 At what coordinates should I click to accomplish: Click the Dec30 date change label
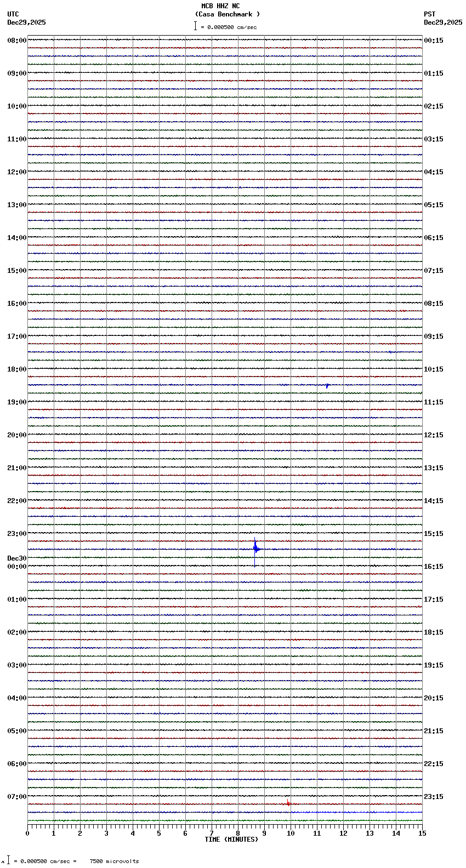coord(17,558)
